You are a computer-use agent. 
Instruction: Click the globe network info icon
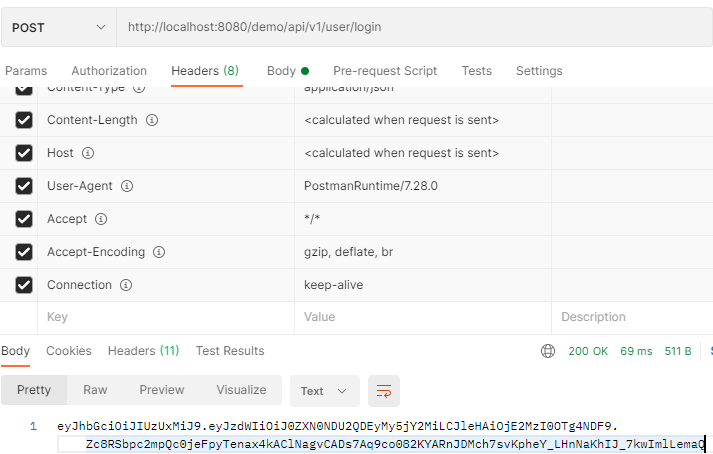[548, 351]
